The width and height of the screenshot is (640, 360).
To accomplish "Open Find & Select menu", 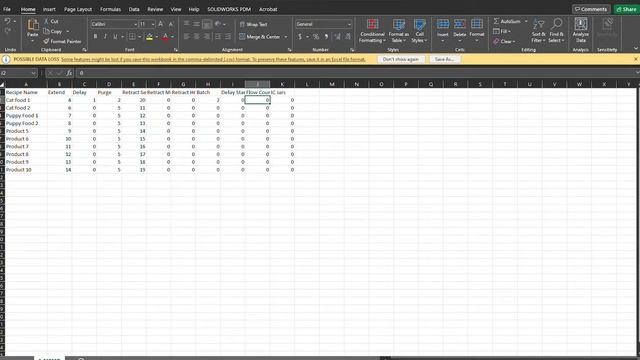I will [x=556, y=31].
